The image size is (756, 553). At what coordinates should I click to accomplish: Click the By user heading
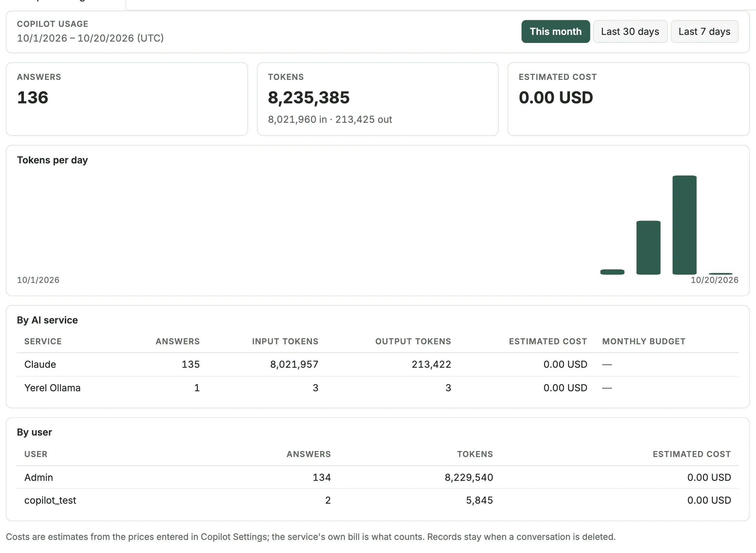coord(34,432)
